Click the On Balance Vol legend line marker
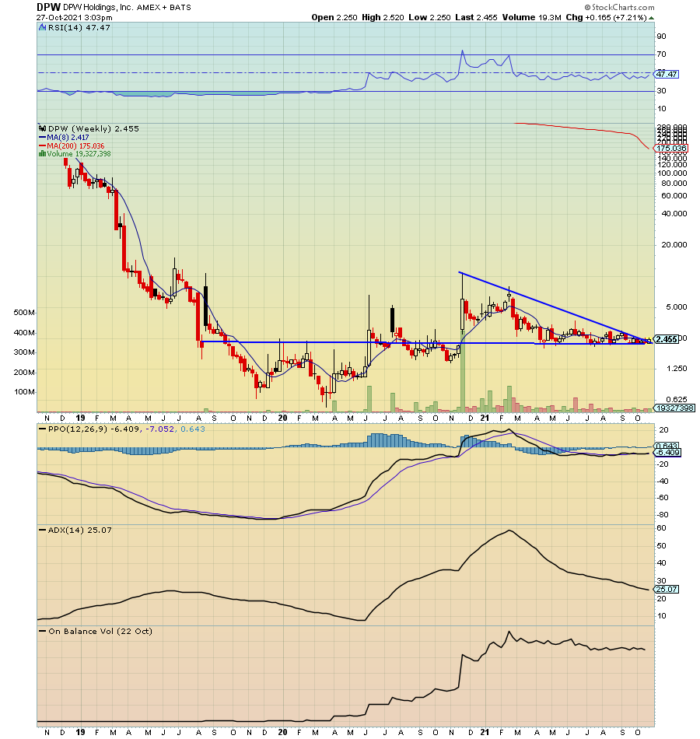 coord(42,632)
